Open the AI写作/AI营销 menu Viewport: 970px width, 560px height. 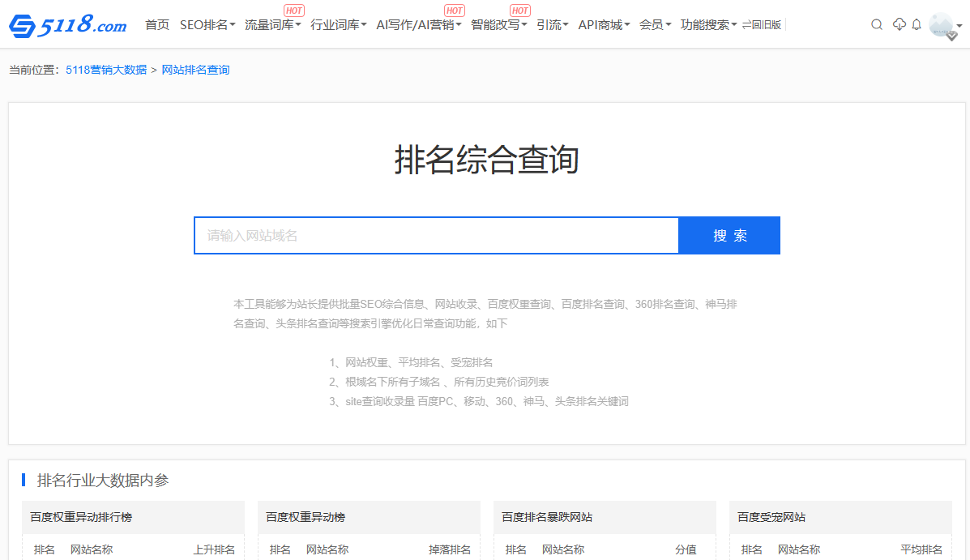pyautogui.click(x=419, y=25)
